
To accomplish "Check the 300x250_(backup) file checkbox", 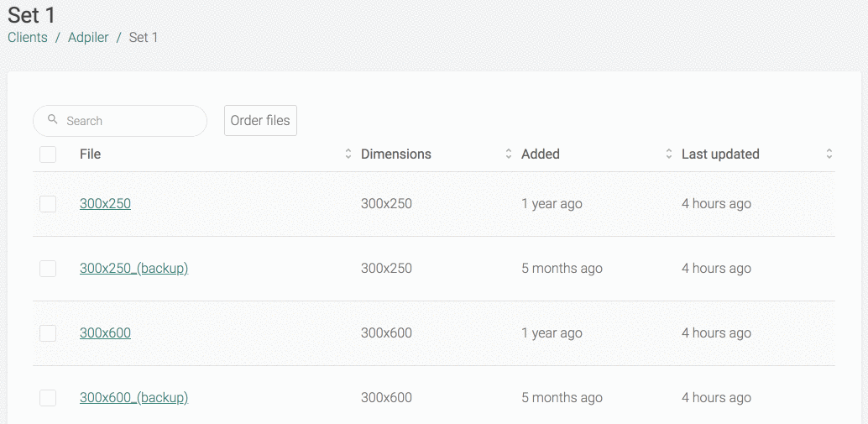I will point(48,269).
